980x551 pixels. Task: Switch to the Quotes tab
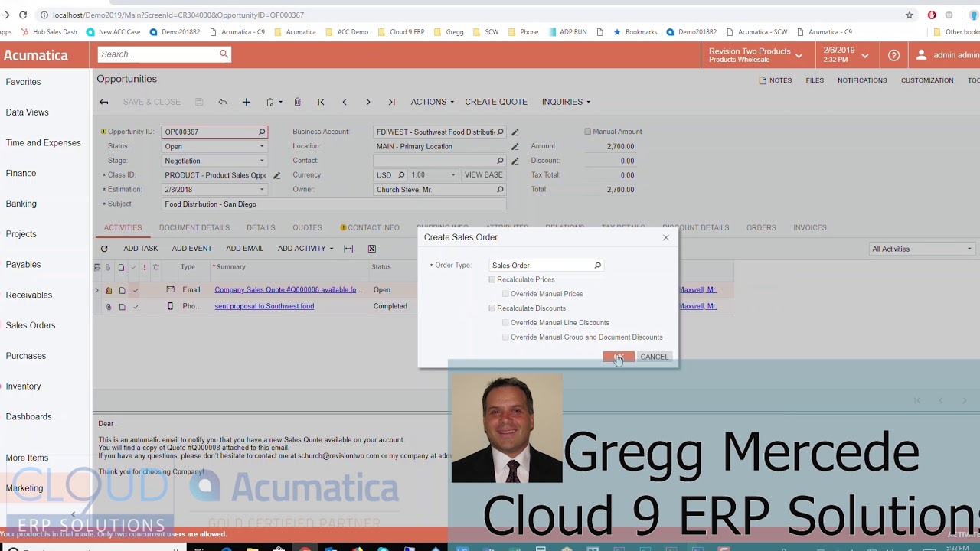click(x=307, y=227)
